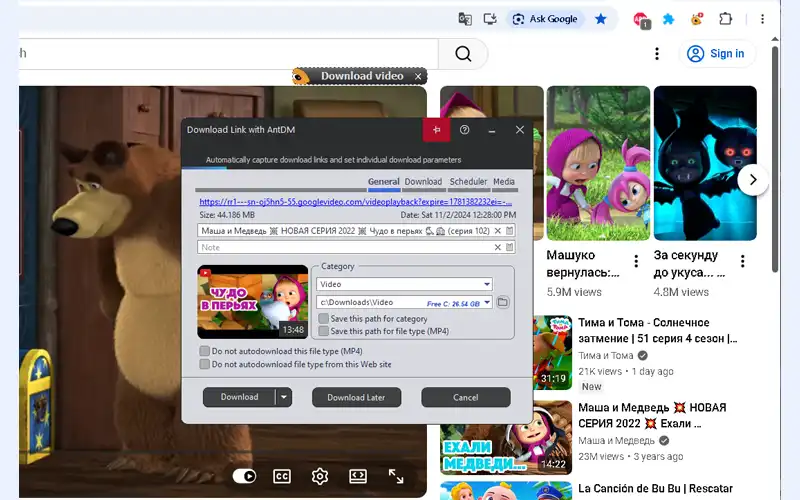Click the paste icon beside Note field
The width and height of the screenshot is (800, 500).
tap(509, 247)
